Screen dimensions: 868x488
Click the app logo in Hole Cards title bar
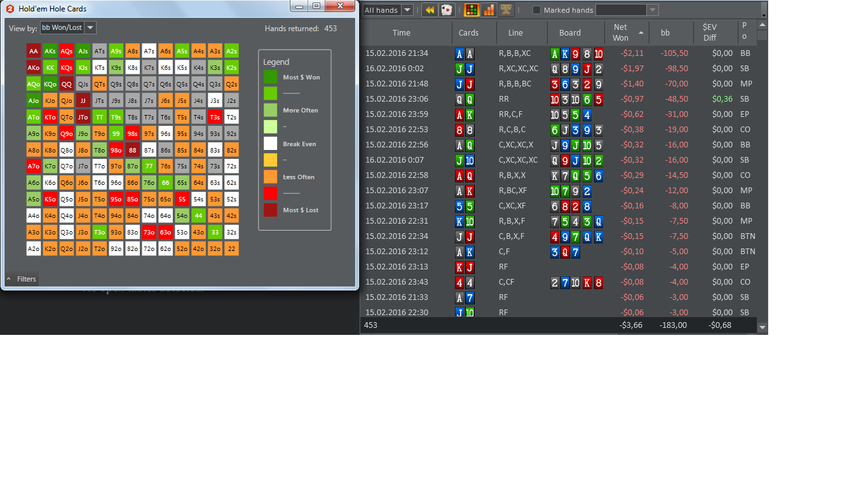click(x=10, y=9)
